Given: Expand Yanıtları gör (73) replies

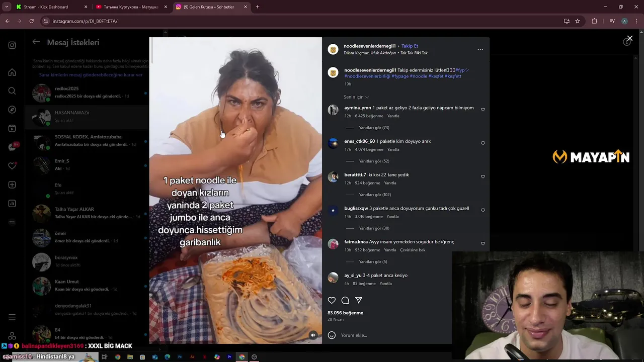Looking at the screenshot, I should (374, 128).
